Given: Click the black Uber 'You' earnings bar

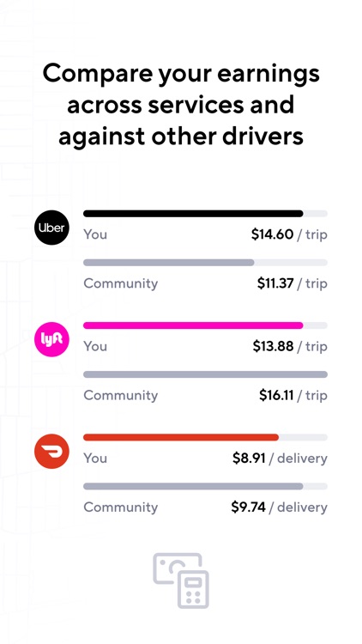Looking at the screenshot, I should (193, 214).
